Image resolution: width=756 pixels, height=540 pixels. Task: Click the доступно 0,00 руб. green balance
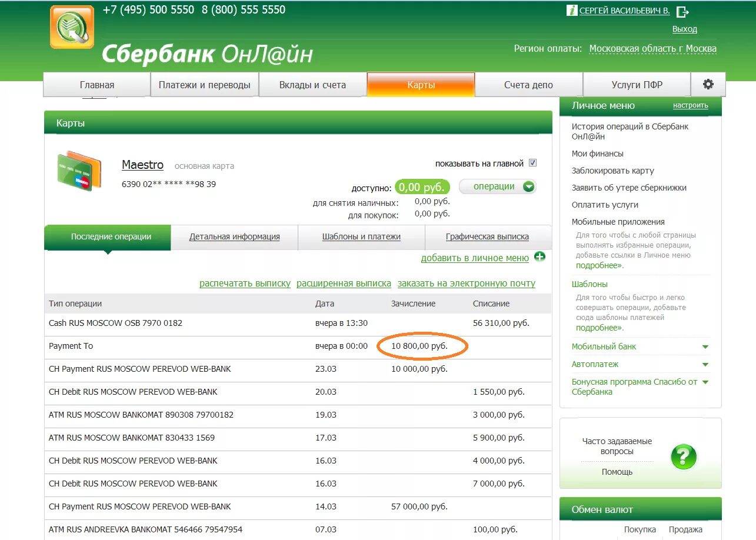422,187
